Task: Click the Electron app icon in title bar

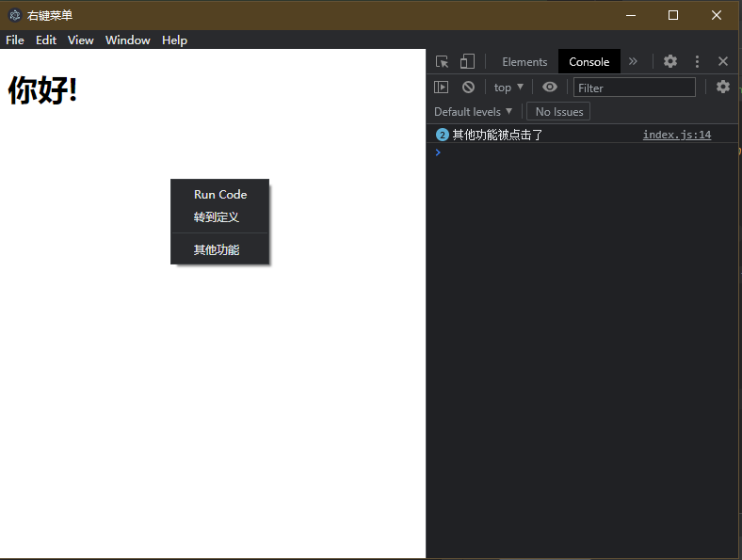Action: 15,15
